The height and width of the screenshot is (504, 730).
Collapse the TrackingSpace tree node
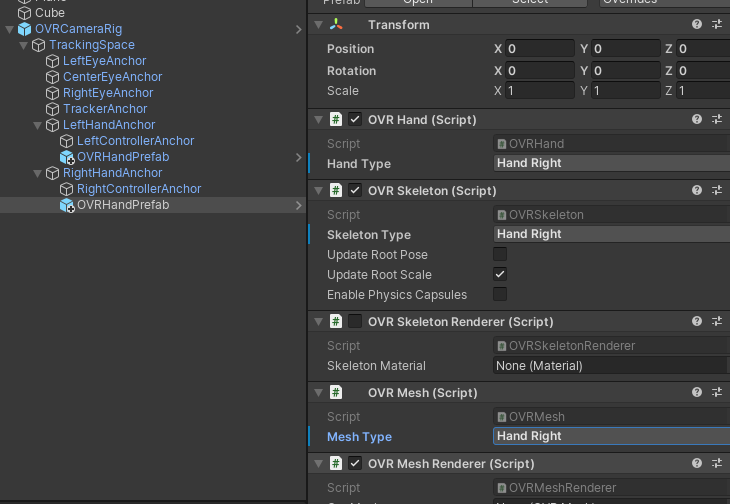click(x=23, y=46)
